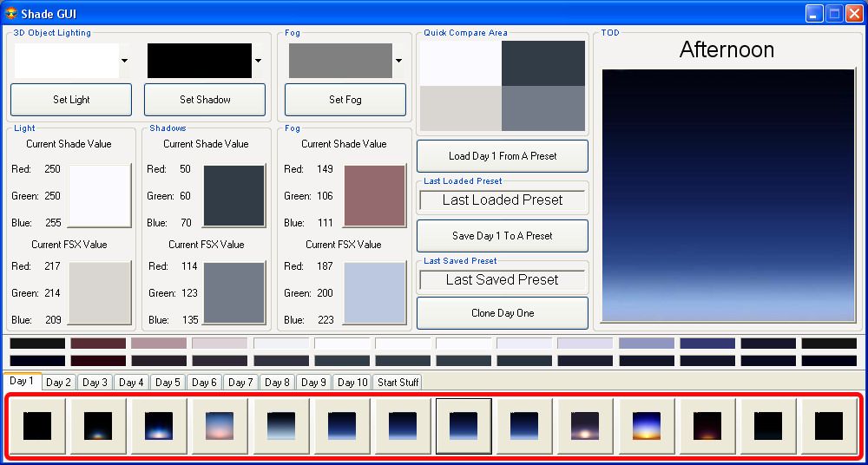Select the Day 1 tab
Screen dimensions: 868x465
(x=22, y=382)
